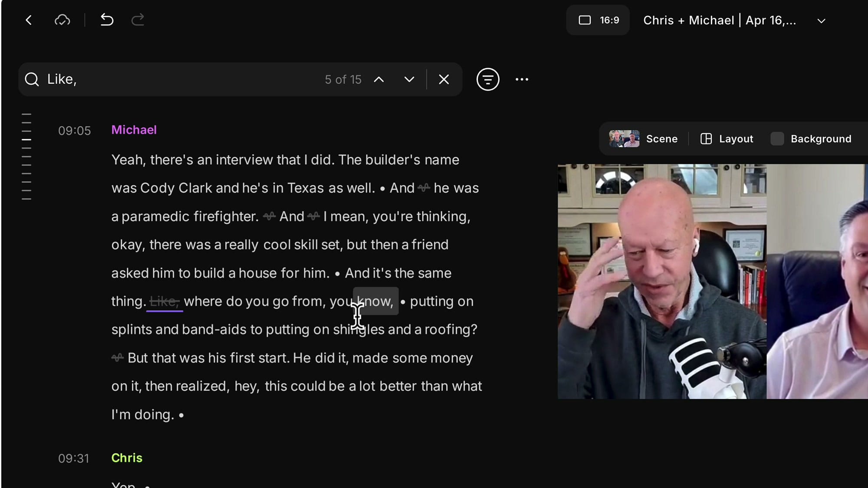
Task: Open the Chris + Michael project title dropdown
Action: click(x=821, y=20)
